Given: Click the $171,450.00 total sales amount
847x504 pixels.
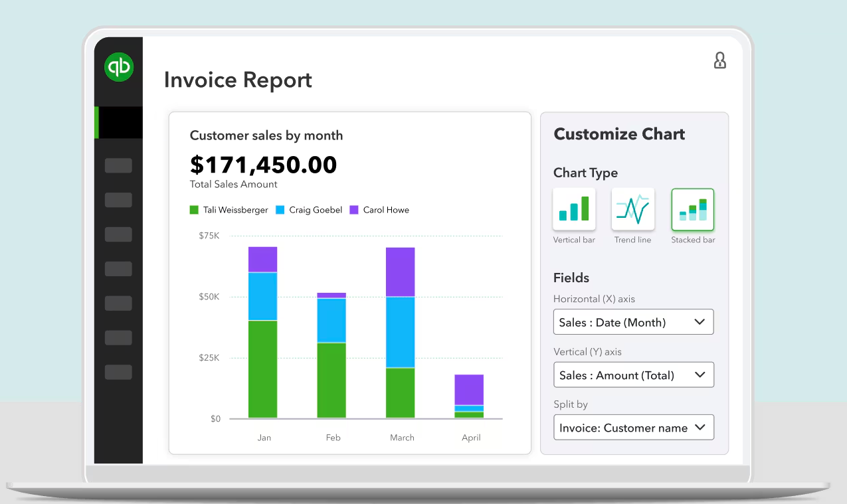Looking at the screenshot, I should [x=263, y=165].
